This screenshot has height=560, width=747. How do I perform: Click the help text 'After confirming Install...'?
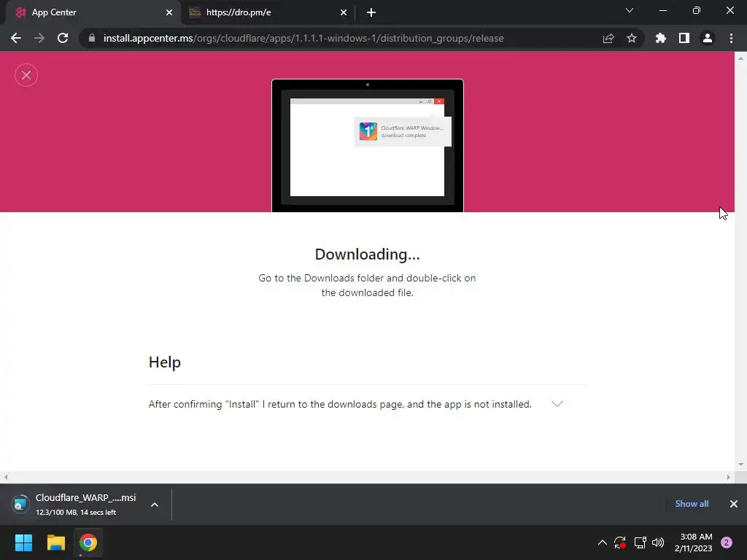pyautogui.click(x=340, y=404)
